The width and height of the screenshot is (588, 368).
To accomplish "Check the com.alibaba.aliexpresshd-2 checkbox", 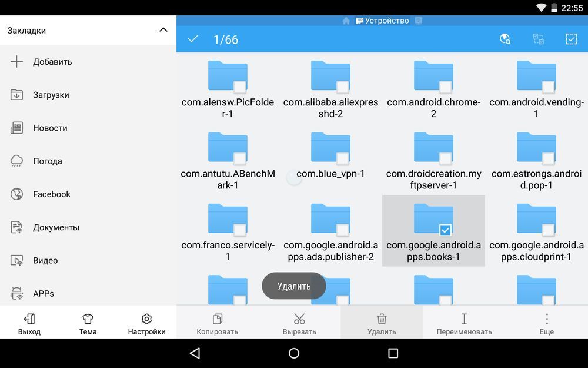I will pyautogui.click(x=342, y=87).
